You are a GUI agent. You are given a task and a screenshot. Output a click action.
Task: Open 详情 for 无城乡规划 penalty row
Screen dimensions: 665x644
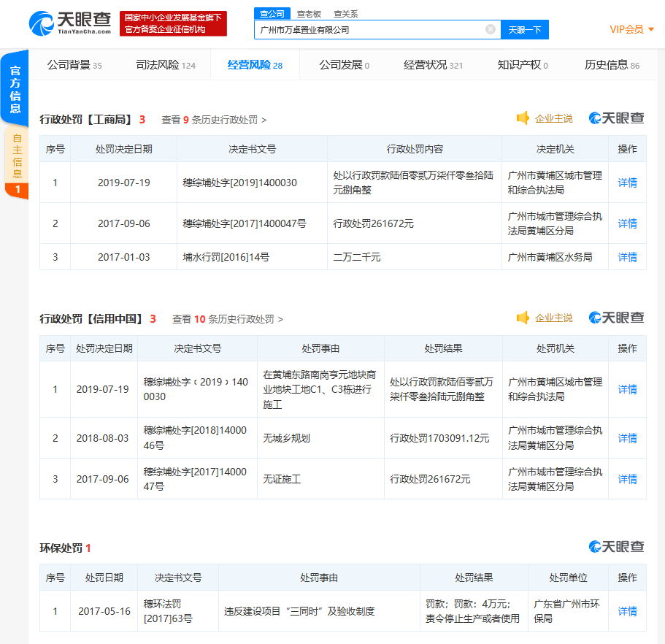pos(627,438)
